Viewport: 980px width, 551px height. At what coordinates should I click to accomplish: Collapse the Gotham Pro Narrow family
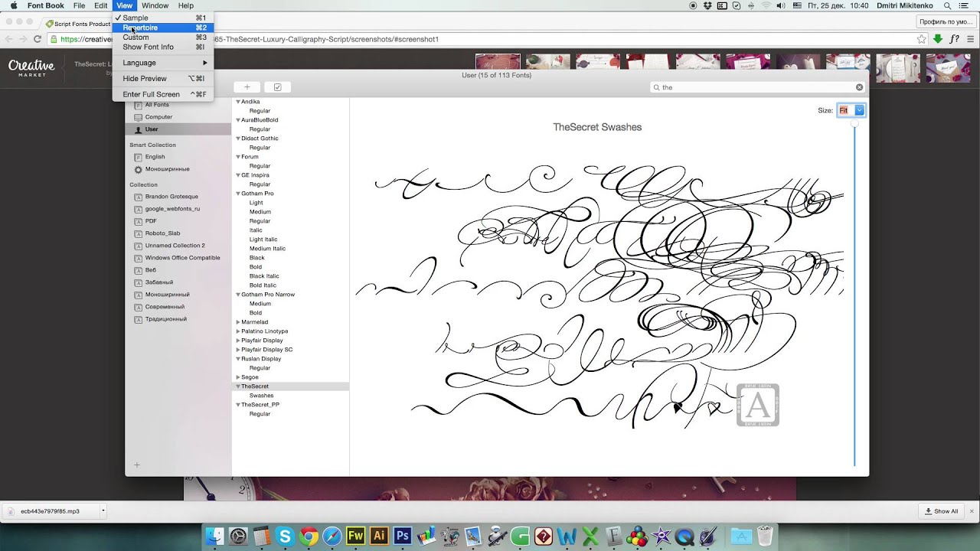pos(238,295)
